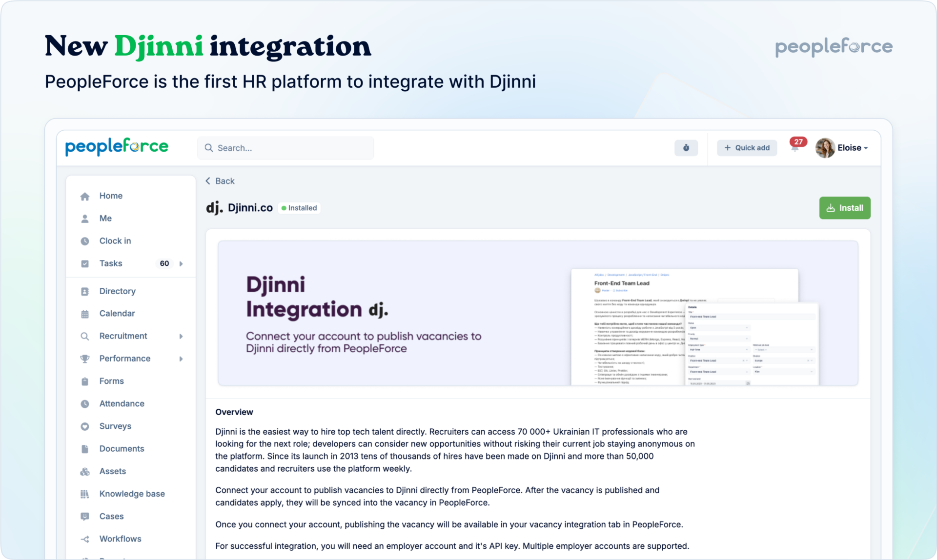Expand the Tasks submenu arrow
The height and width of the screenshot is (560, 937).
point(181,264)
